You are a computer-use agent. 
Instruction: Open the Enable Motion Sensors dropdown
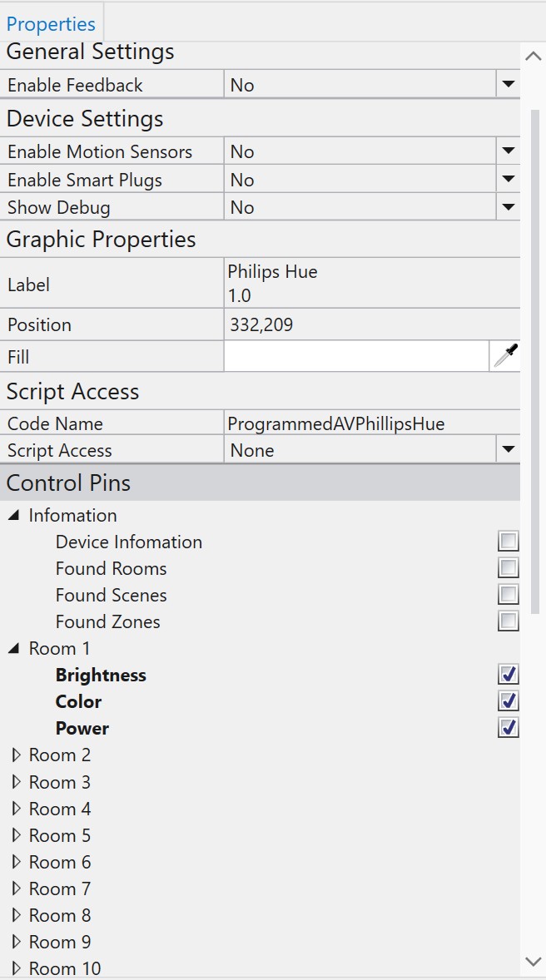[x=508, y=151]
